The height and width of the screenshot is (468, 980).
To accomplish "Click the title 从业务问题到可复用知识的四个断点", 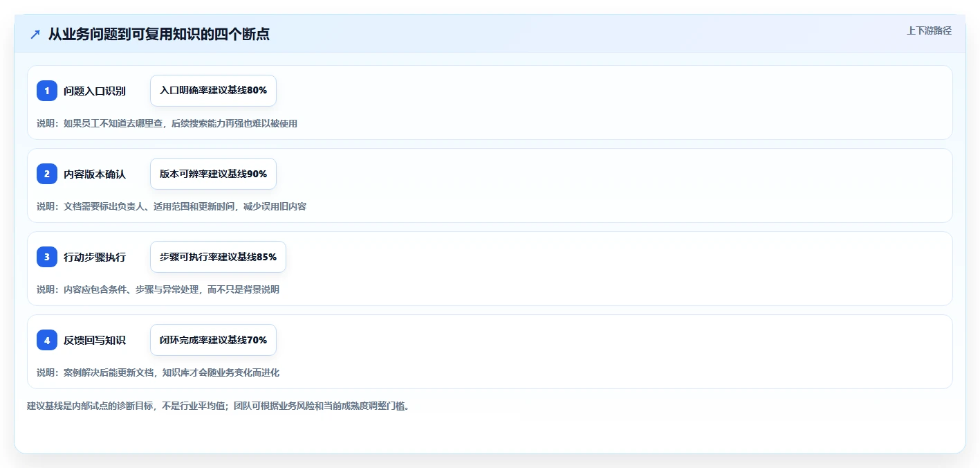I will [x=159, y=35].
